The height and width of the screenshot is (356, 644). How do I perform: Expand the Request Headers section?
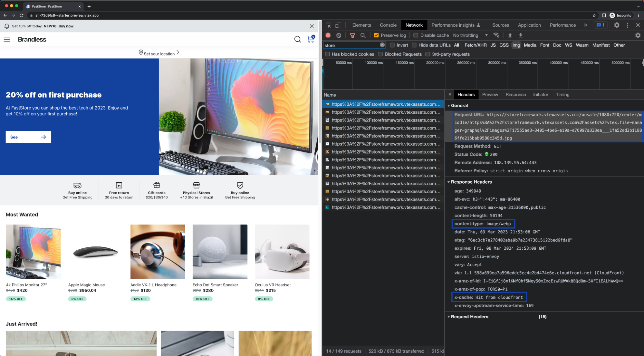click(469, 317)
